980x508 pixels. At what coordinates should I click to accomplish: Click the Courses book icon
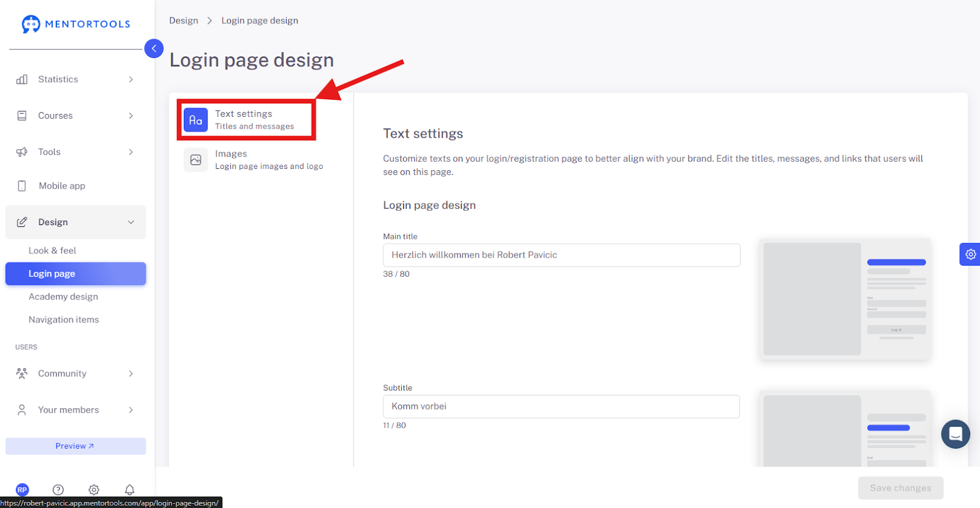click(x=22, y=116)
